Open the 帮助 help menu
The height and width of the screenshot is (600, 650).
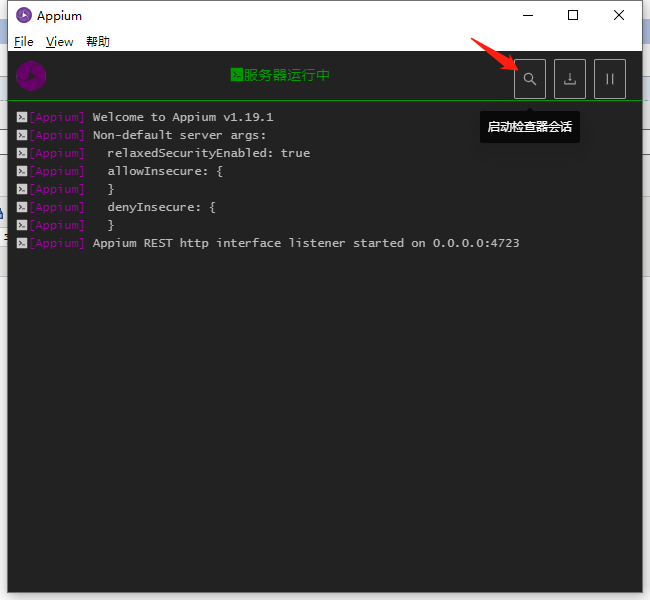[98, 42]
